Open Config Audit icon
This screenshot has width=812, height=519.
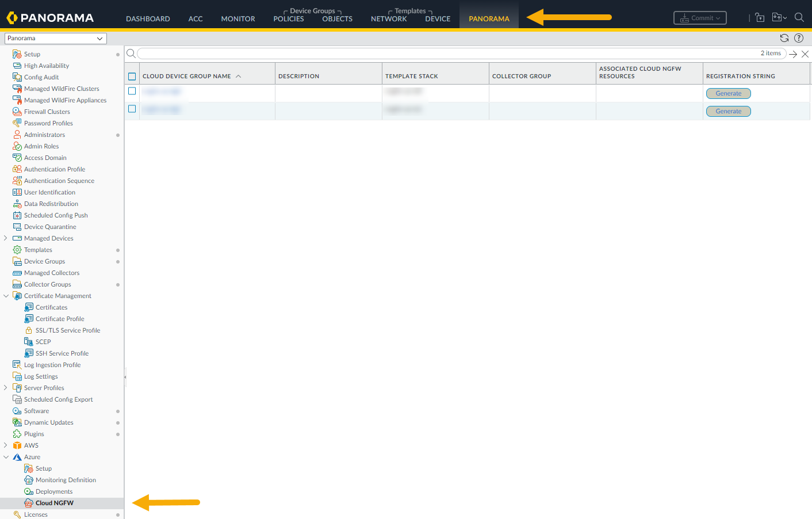(x=17, y=77)
